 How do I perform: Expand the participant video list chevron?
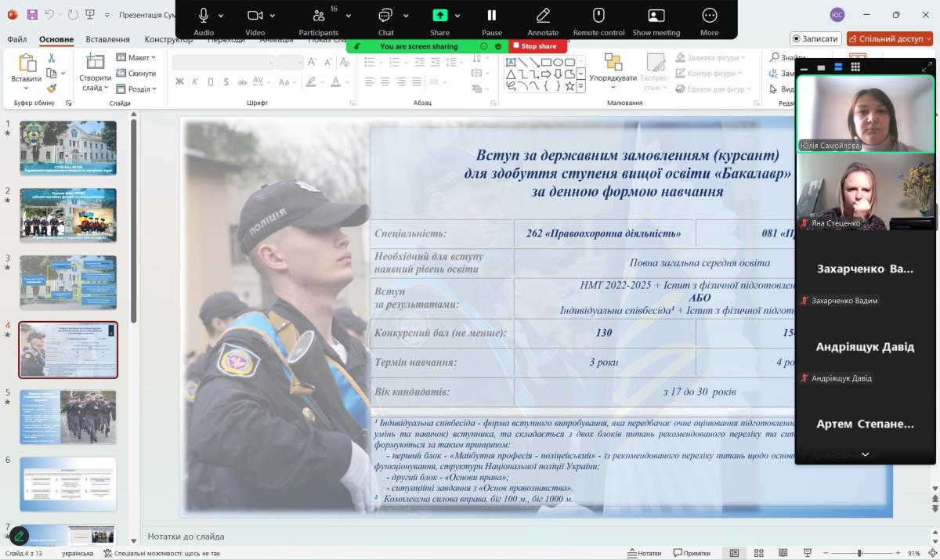point(865,454)
